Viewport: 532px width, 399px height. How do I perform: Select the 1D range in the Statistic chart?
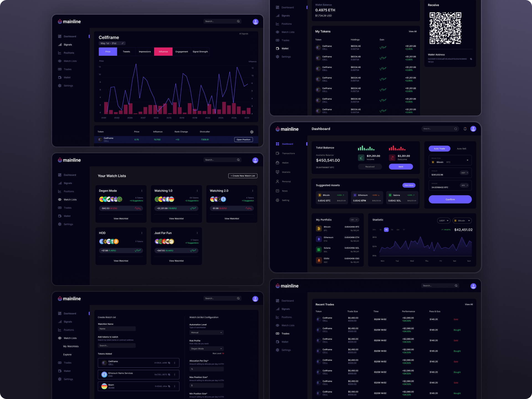click(x=380, y=230)
